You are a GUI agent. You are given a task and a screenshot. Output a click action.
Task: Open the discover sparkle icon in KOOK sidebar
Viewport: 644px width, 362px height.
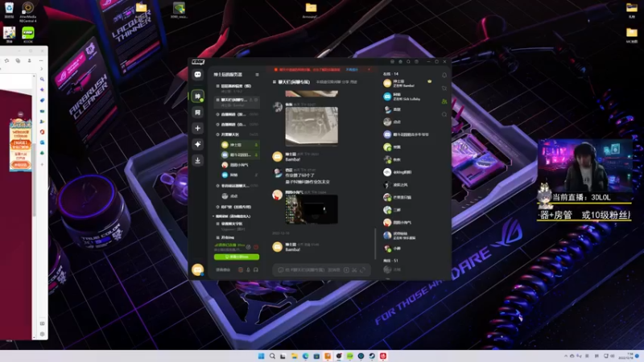pyautogui.click(x=197, y=145)
